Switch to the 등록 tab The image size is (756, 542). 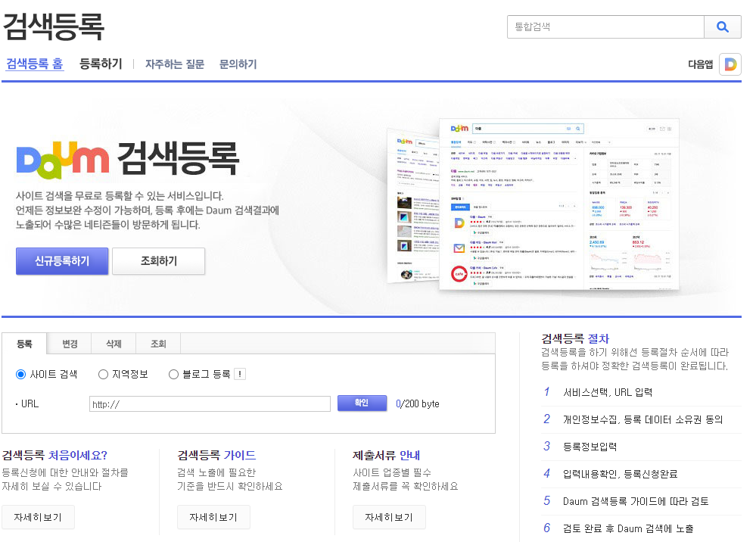pyautogui.click(x=24, y=344)
